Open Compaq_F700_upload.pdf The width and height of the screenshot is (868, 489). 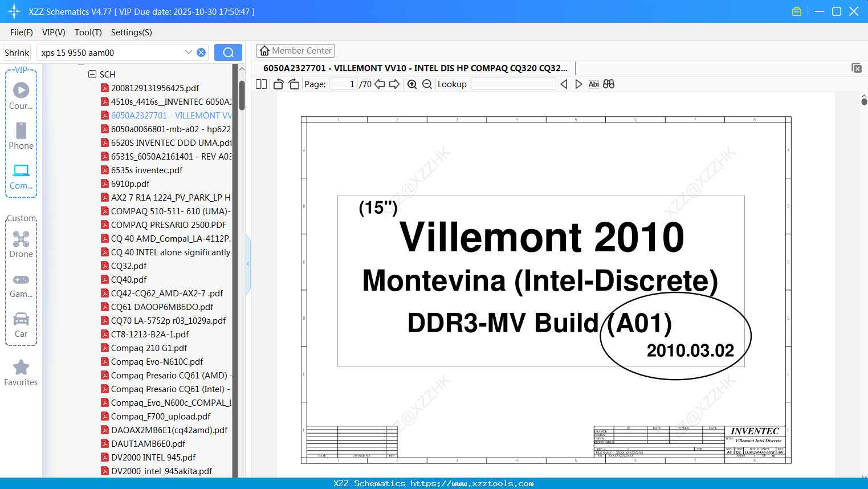coord(161,416)
